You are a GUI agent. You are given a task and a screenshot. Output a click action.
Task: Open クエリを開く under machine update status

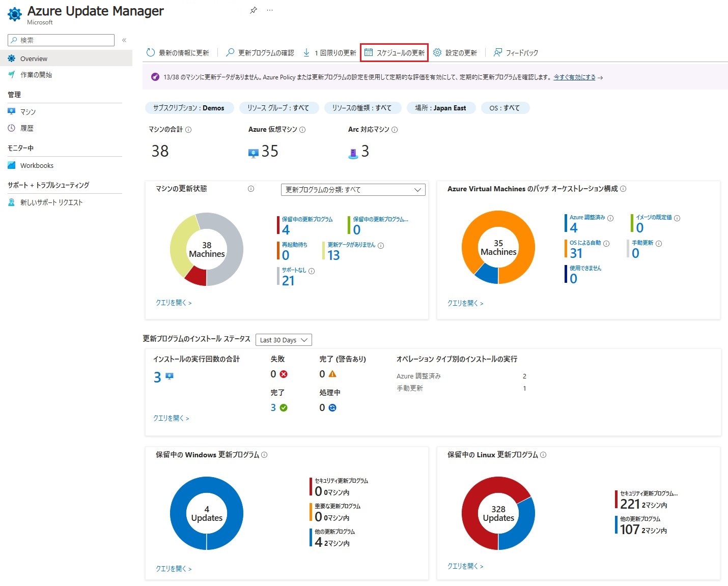click(174, 303)
